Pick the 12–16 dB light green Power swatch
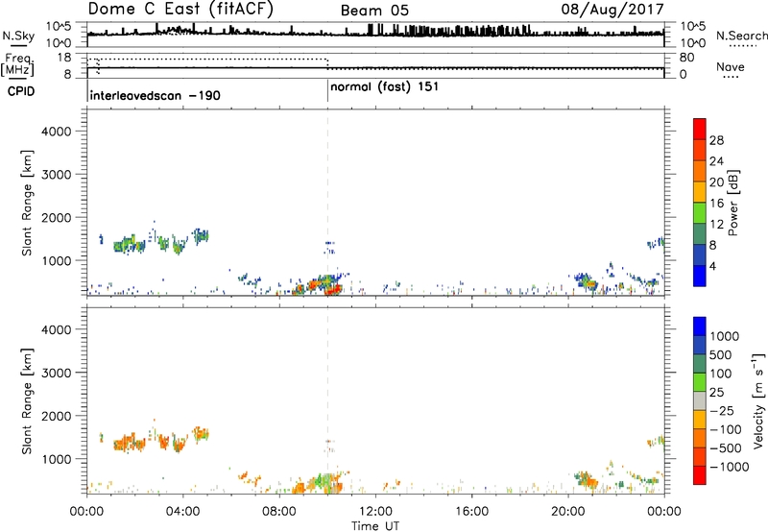The height and width of the screenshot is (532, 768). (700, 213)
